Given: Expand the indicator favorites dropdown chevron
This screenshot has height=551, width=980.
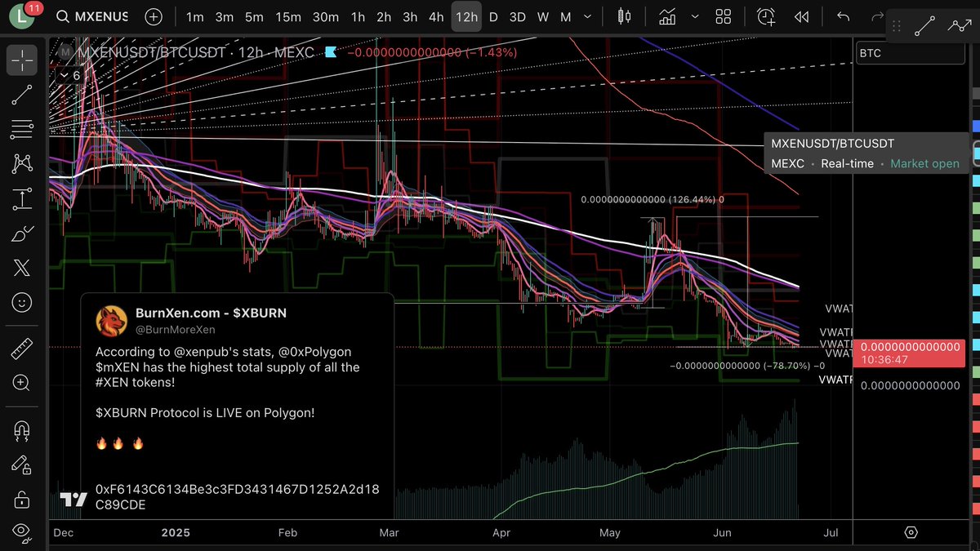Looking at the screenshot, I should click(694, 16).
